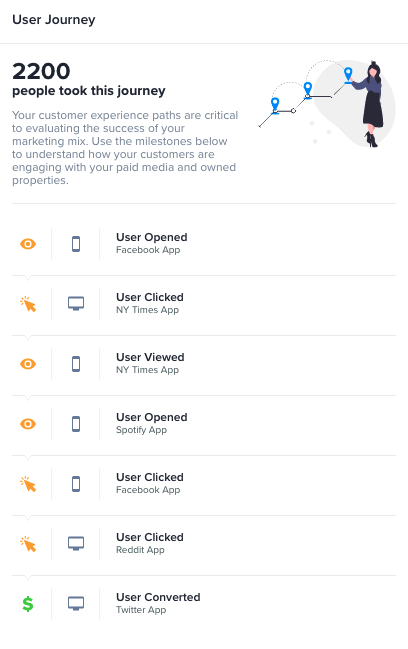Viewport: 408px width, 649px height.
Task: Click the mobile phone icon in Facebook App opened row
Action: pos(76,244)
